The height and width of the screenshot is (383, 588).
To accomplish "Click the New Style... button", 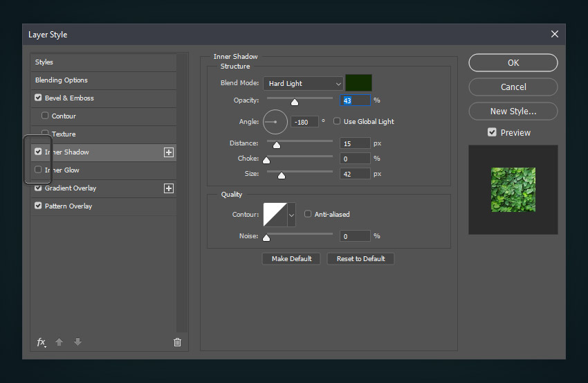I will [x=513, y=111].
